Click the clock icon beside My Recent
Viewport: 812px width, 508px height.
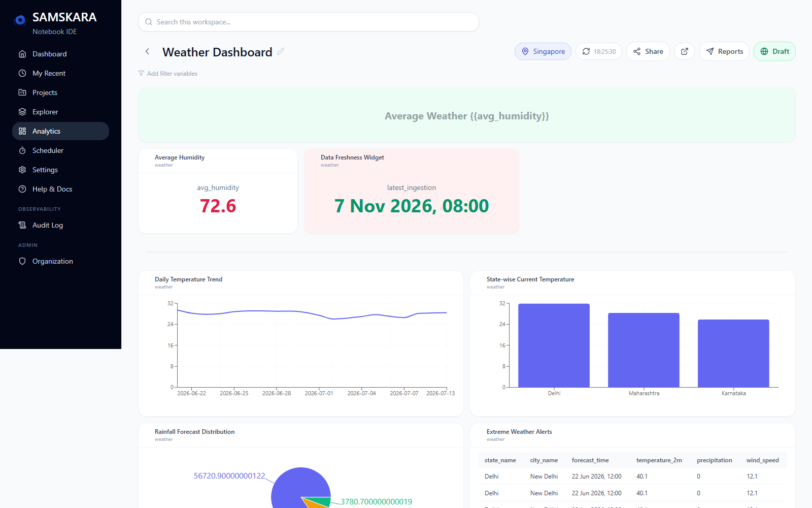[22, 73]
